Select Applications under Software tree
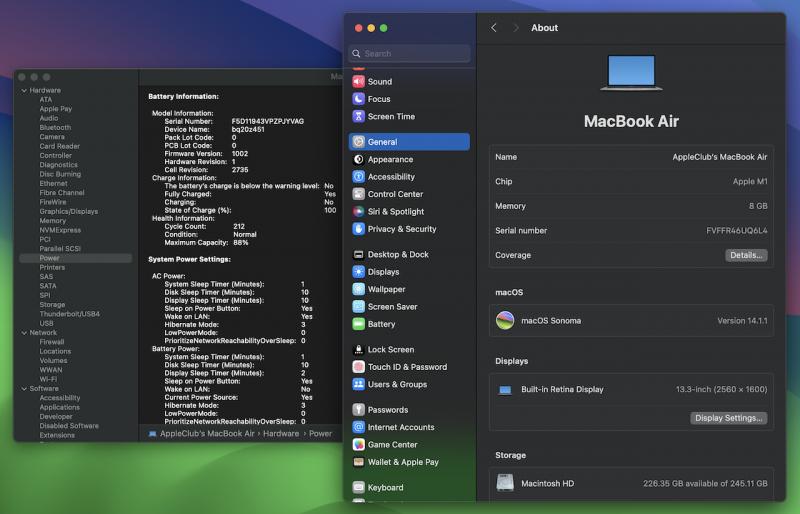The height and width of the screenshot is (514, 800). pos(60,407)
